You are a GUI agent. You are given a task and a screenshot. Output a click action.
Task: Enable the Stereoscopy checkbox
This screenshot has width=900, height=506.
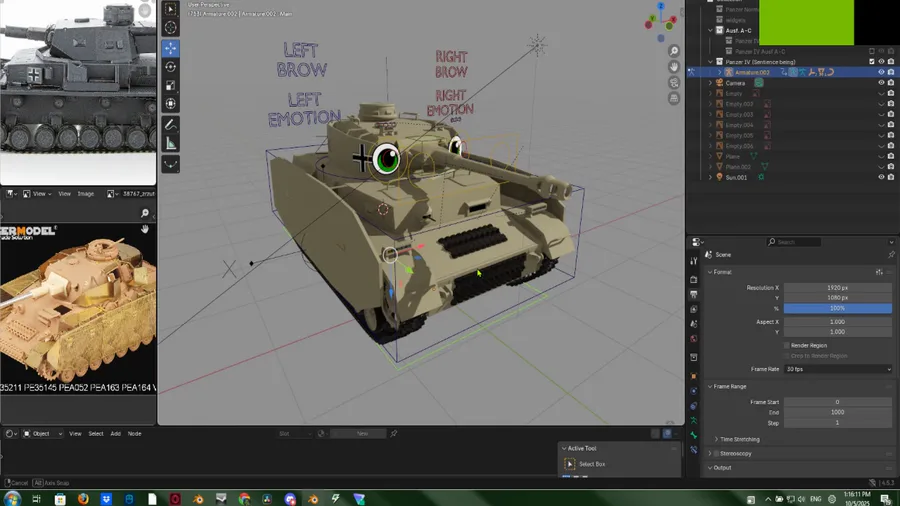[716, 454]
